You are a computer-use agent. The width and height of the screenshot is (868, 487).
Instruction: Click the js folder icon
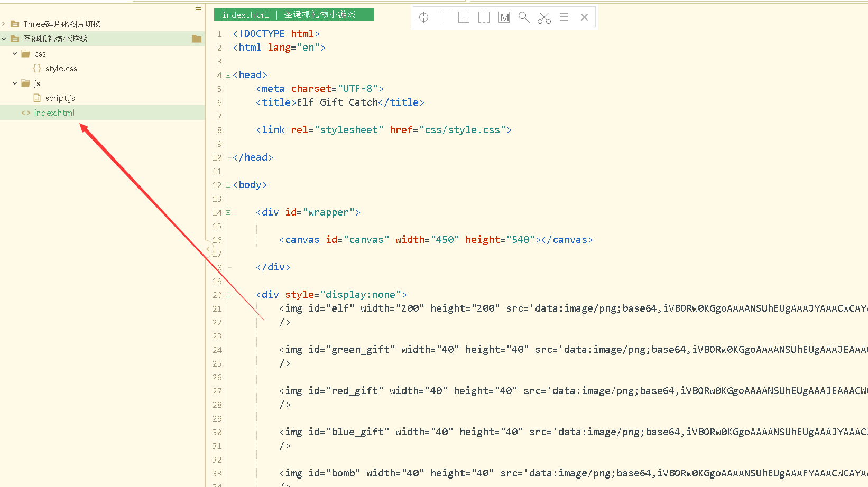[25, 83]
